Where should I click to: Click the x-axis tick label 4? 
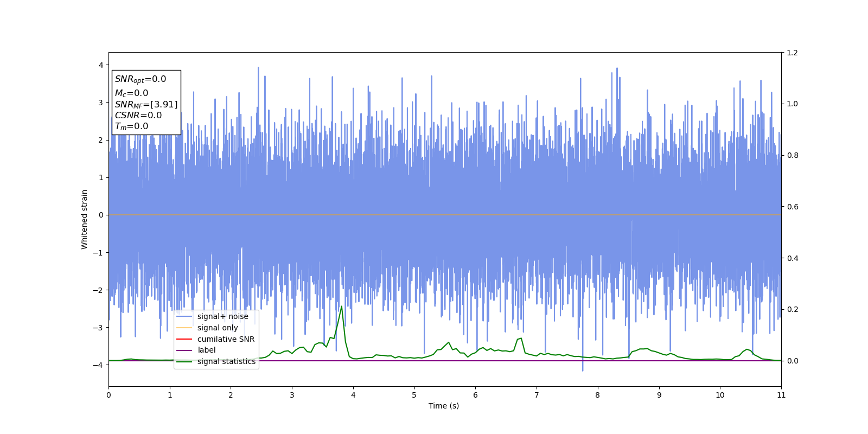pos(353,395)
